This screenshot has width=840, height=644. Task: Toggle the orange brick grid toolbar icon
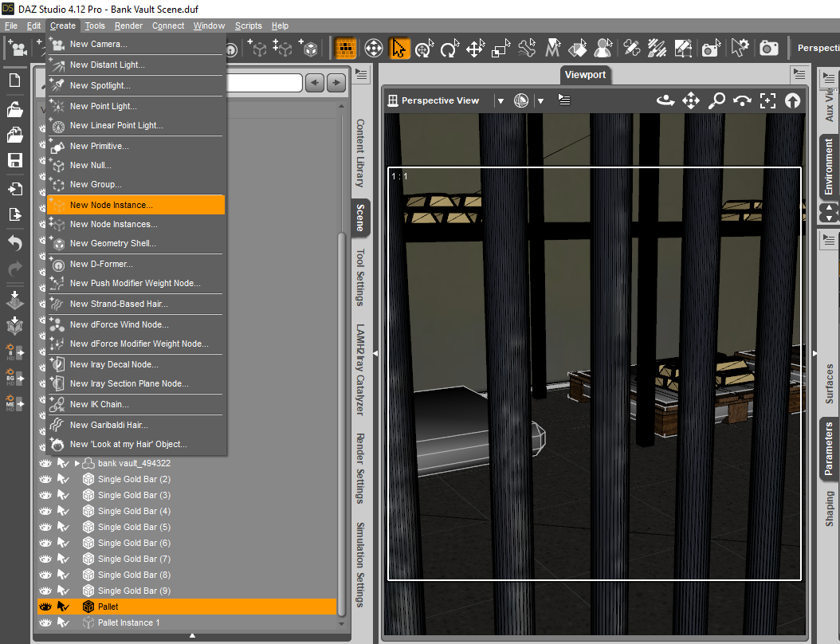tap(346, 48)
